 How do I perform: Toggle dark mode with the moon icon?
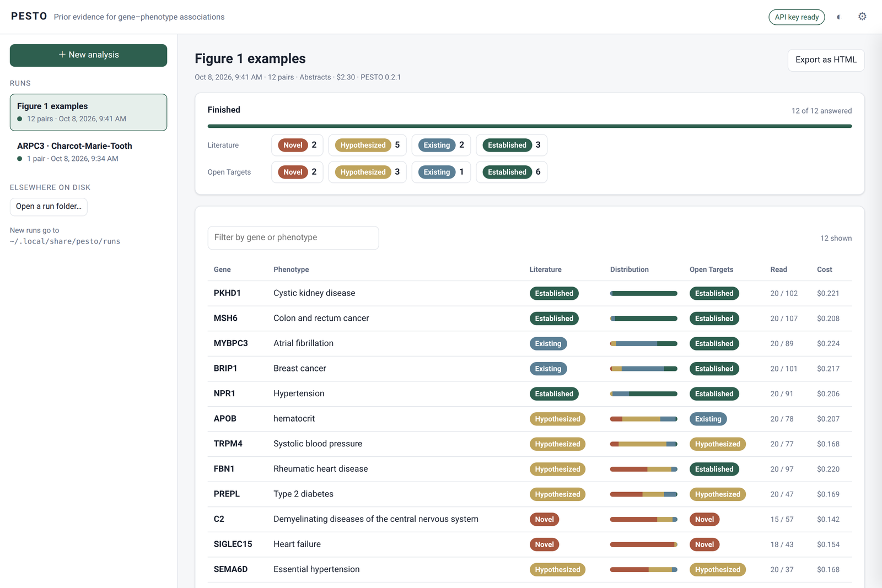(x=839, y=17)
